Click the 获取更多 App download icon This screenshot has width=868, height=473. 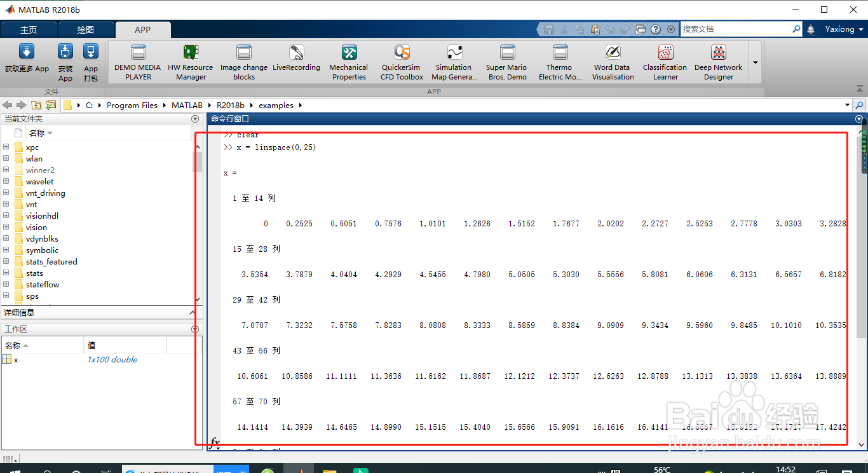coord(27,51)
